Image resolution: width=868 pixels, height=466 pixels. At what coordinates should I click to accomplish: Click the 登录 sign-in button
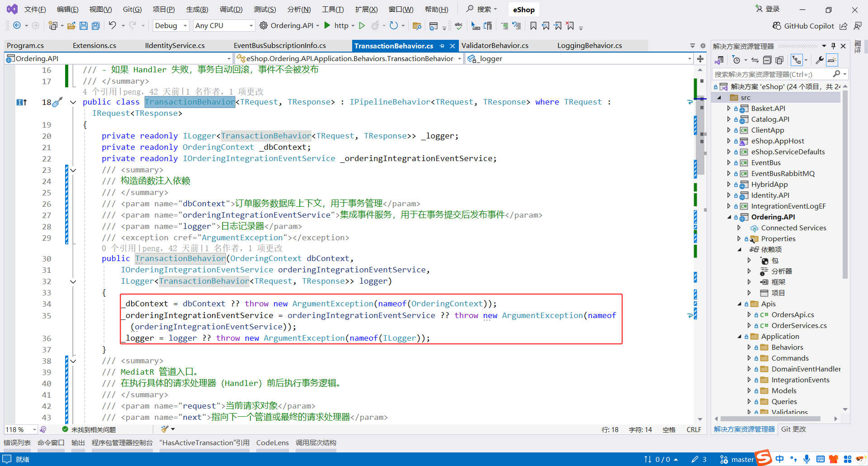coord(771,9)
